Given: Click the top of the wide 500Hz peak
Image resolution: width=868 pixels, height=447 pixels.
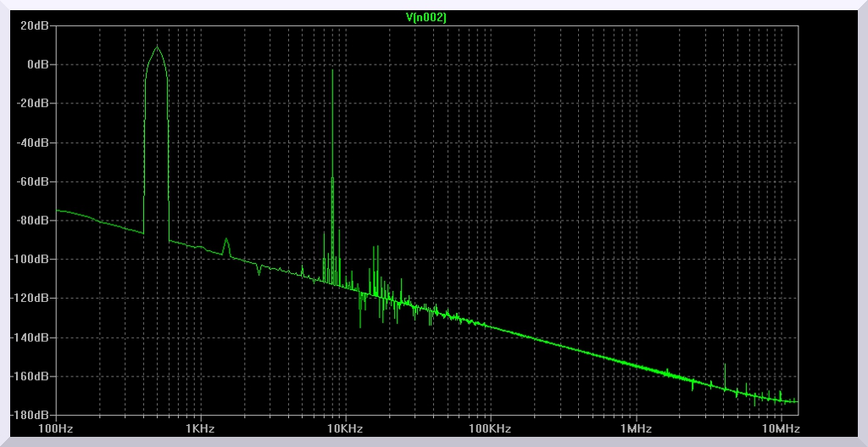Looking at the screenshot, I should tap(157, 47).
